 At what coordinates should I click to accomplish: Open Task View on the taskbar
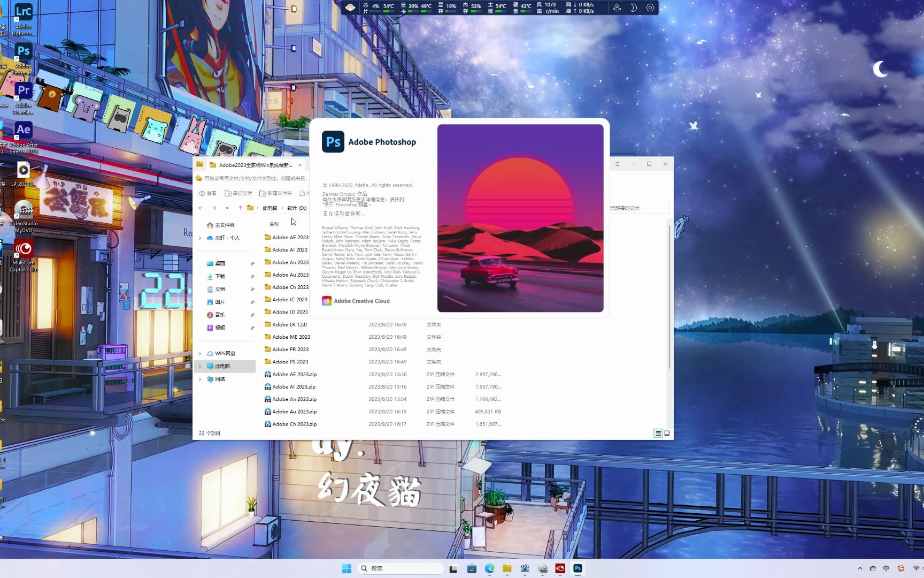453,568
